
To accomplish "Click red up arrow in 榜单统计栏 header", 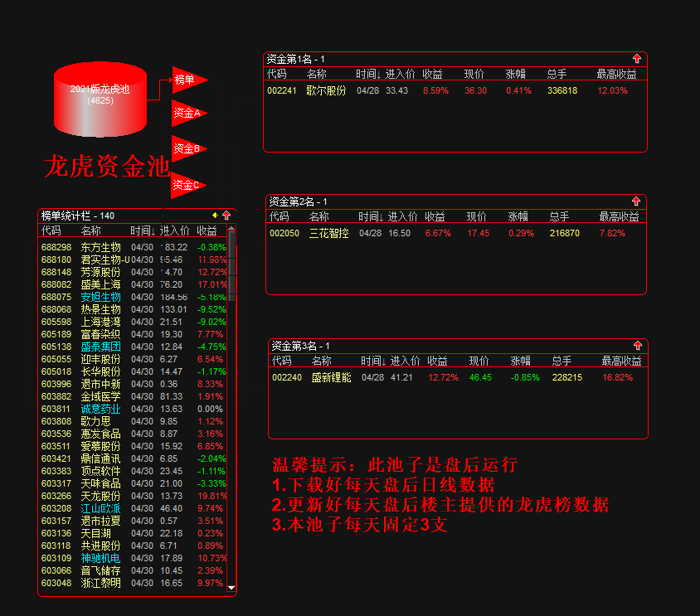I will [226, 216].
